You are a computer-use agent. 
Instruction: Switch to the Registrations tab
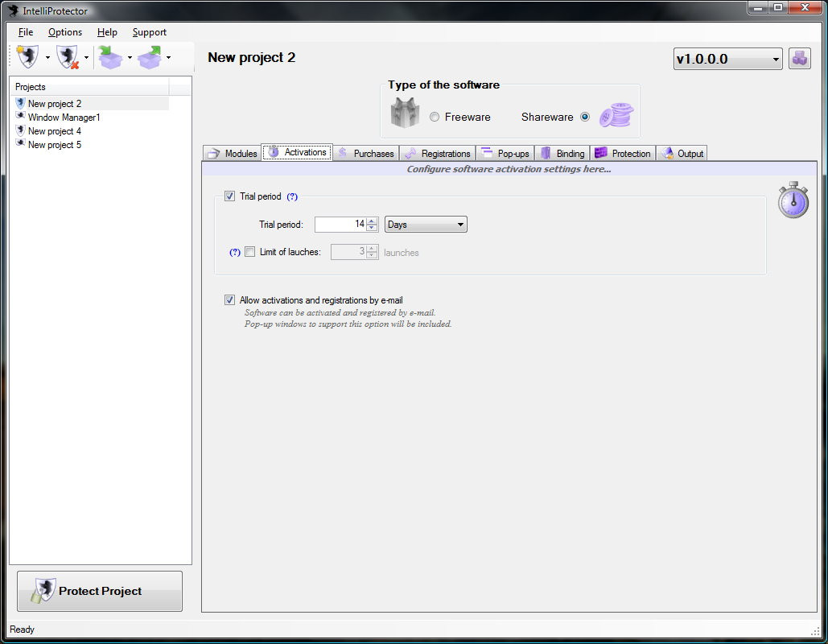pyautogui.click(x=437, y=153)
